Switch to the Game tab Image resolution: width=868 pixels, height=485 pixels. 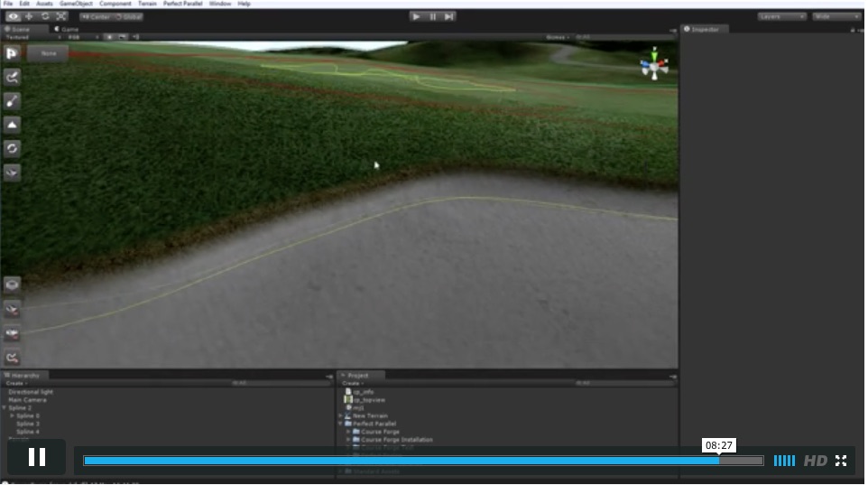click(69, 29)
